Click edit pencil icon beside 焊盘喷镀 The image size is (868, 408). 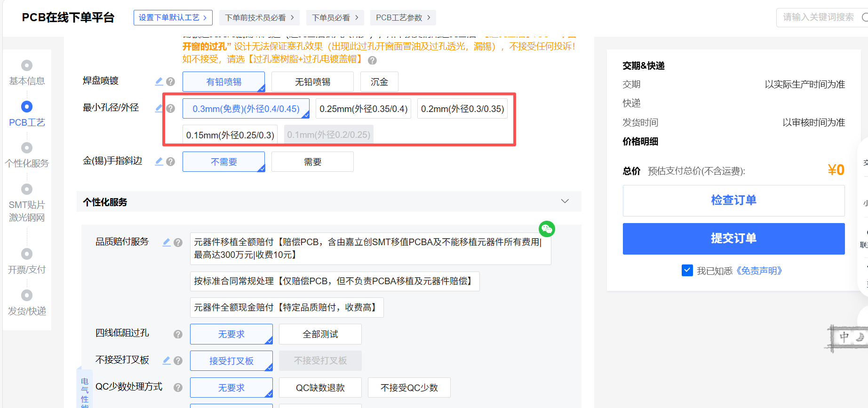tap(159, 81)
